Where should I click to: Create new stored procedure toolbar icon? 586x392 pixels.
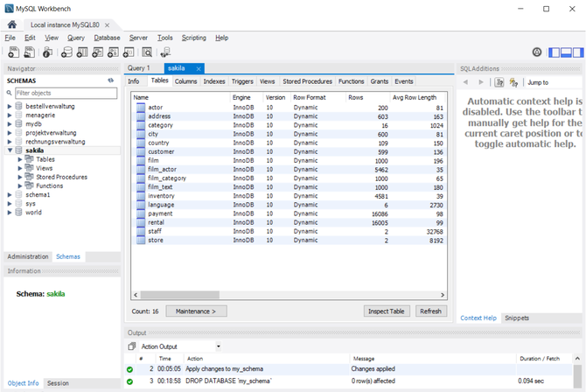click(x=113, y=52)
